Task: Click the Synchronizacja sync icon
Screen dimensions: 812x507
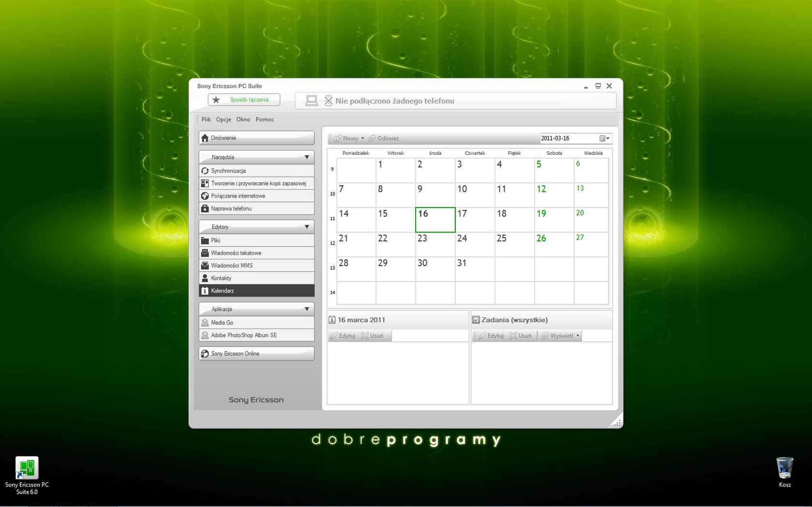Action: pos(205,171)
